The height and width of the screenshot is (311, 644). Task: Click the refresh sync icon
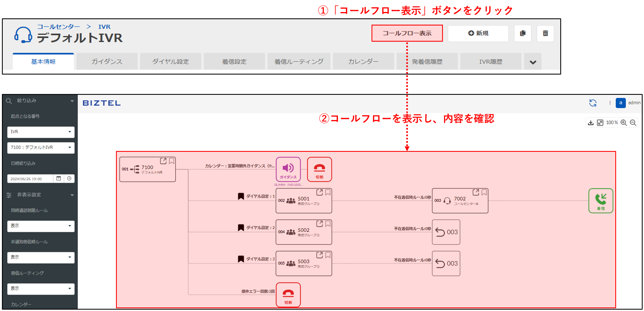pyautogui.click(x=593, y=103)
